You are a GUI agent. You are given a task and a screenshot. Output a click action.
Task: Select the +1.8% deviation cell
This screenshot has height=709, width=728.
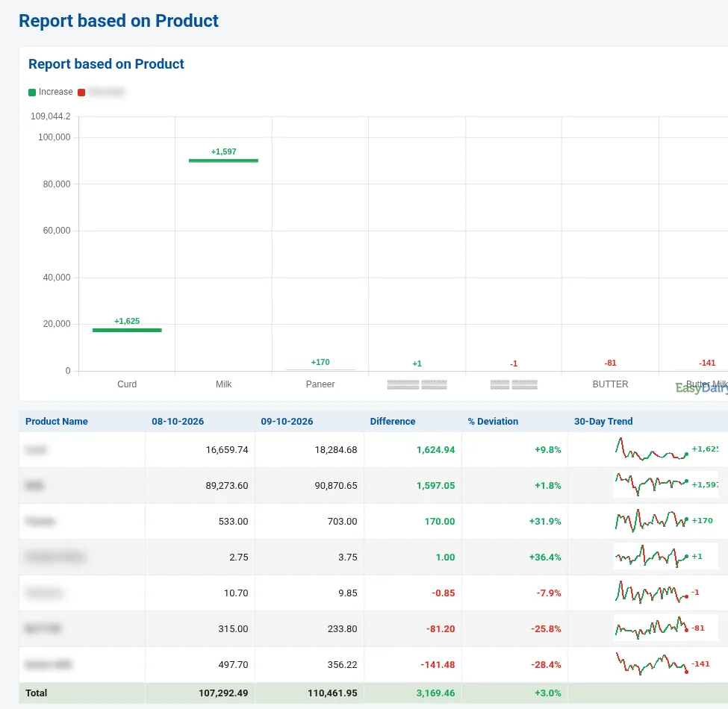[514, 485]
